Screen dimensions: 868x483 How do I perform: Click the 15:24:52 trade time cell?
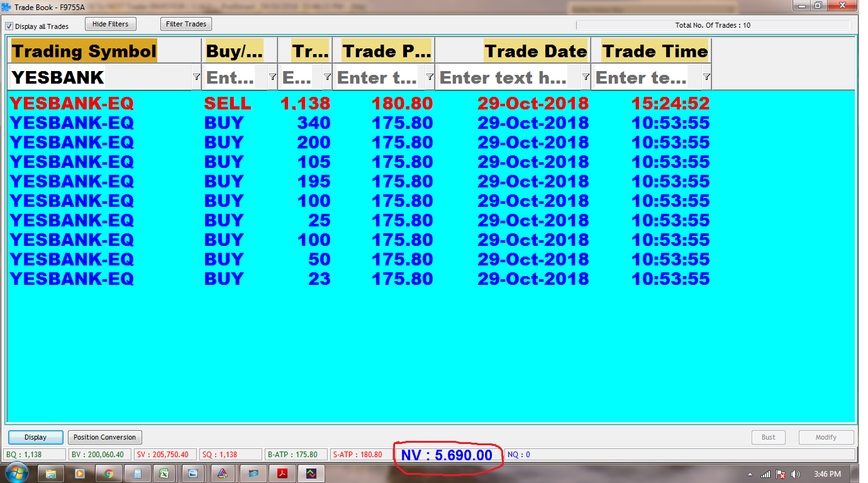click(670, 103)
